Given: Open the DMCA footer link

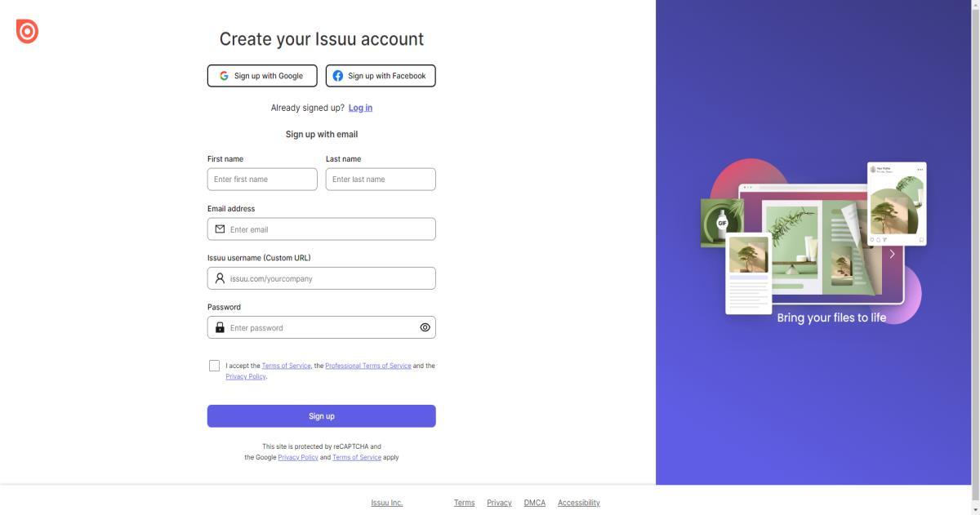Looking at the screenshot, I should 534,503.
